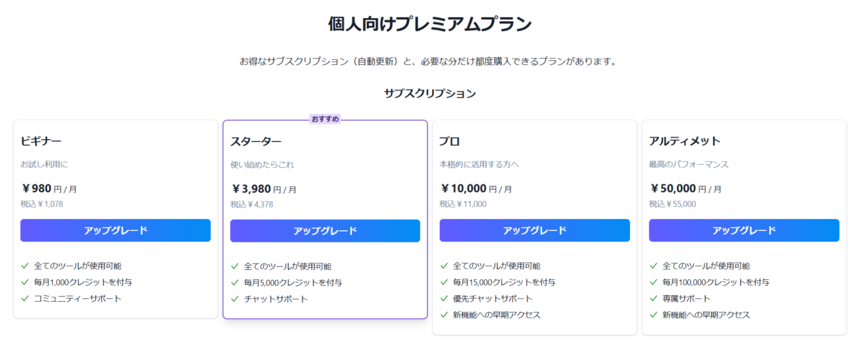Viewport: 868px width, 361px height.
Task: Click checkmark next to 毎月15,000クレジットを付与
Action: coord(444,282)
